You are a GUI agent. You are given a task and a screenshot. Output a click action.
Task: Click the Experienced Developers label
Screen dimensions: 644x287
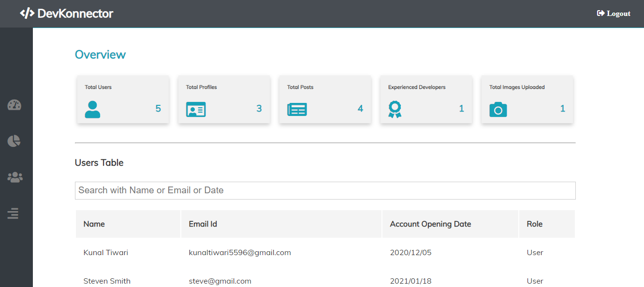417,87
